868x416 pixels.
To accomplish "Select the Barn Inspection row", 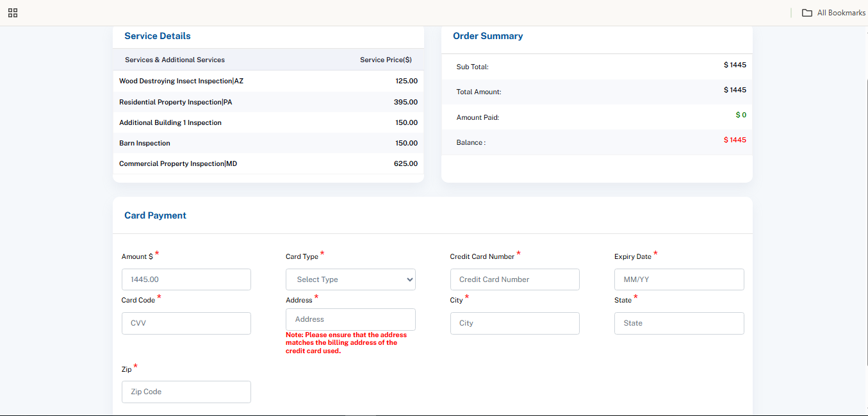I will pyautogui.click(x=145, y=143).
